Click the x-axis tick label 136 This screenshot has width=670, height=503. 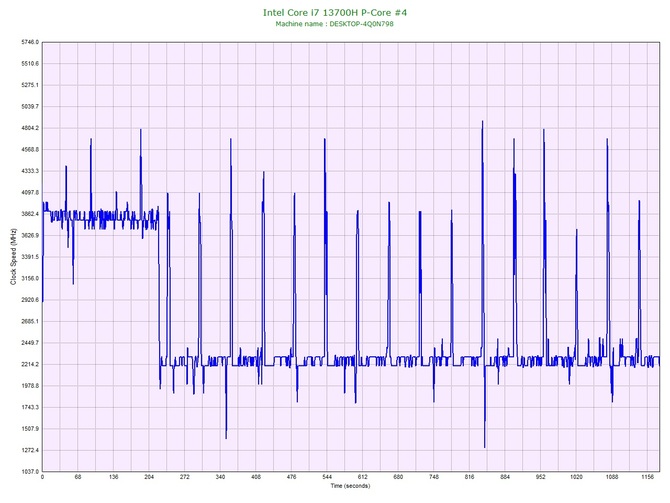pyautogui.click(x=114, y=477)
